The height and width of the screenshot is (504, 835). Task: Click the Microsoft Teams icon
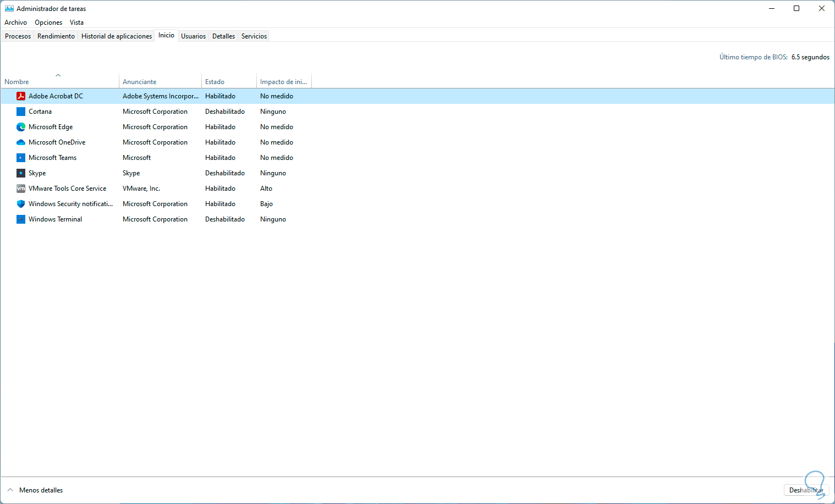click(21, 158)
